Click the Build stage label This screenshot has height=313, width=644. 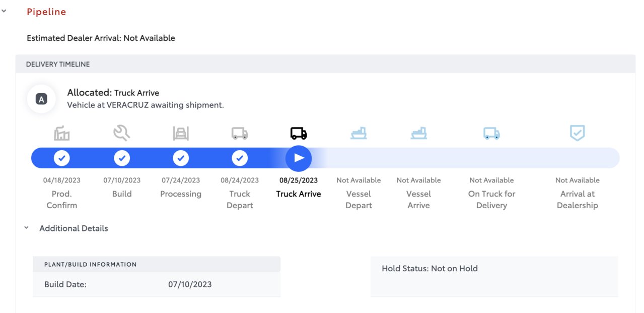[122, 194]
